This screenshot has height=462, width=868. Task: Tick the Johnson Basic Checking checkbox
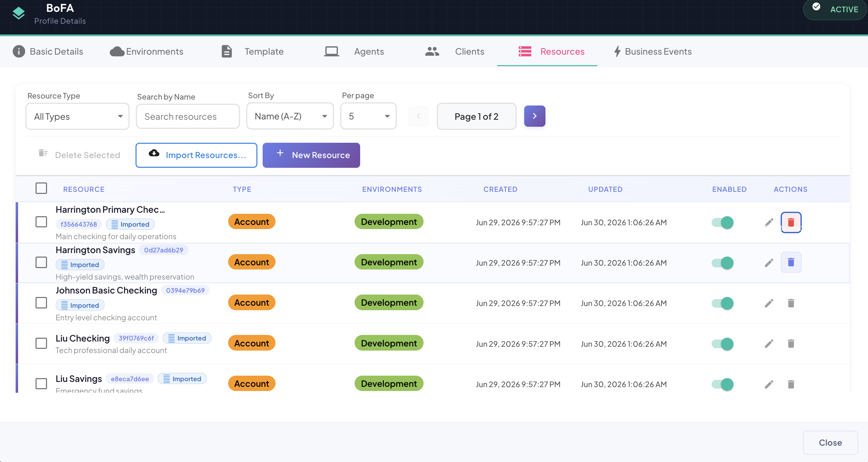click(x=41, y=303)
